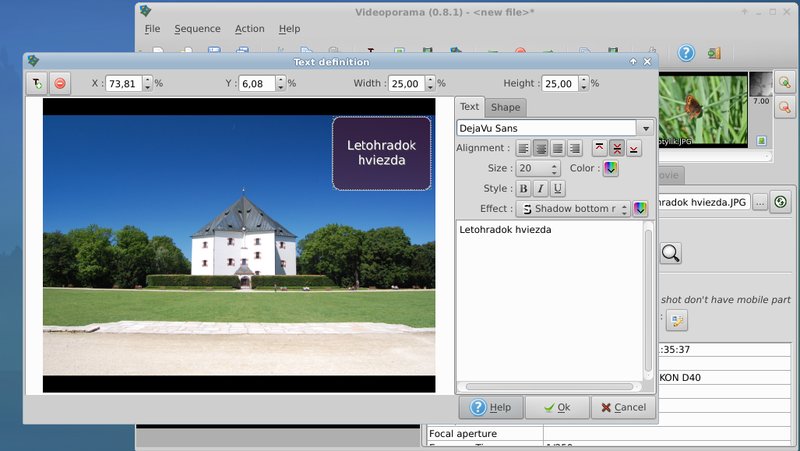The image size is (800, 451).
Task: Click the grayscale transition thumbnail labeled 7.00
Action: [x=761, y=85]
